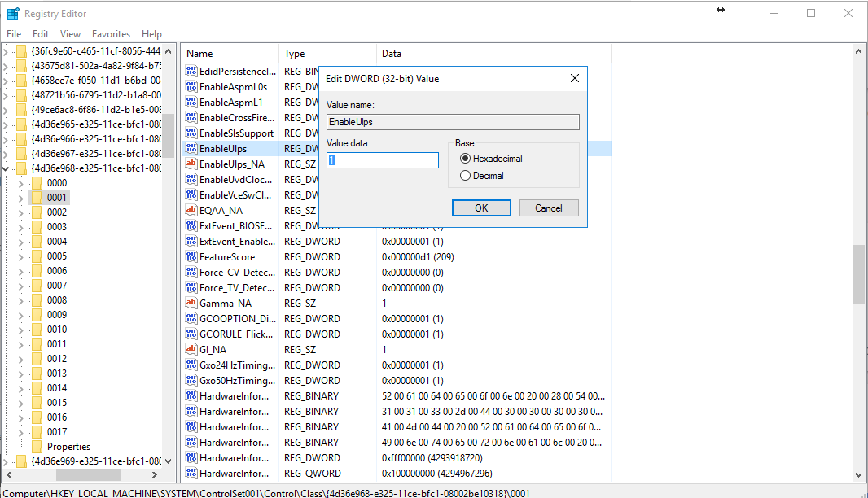Expand the 0004 key node

[21, 242]
